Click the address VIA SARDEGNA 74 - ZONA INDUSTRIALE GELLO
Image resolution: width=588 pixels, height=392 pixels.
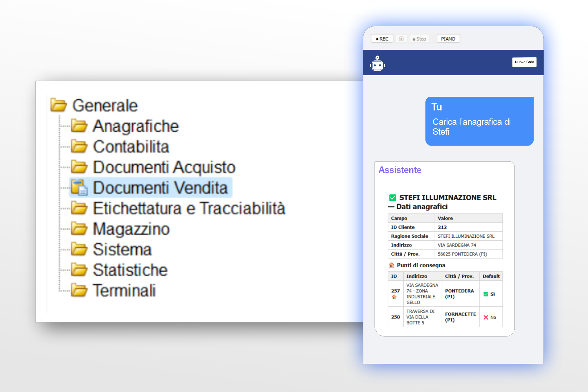422,294
